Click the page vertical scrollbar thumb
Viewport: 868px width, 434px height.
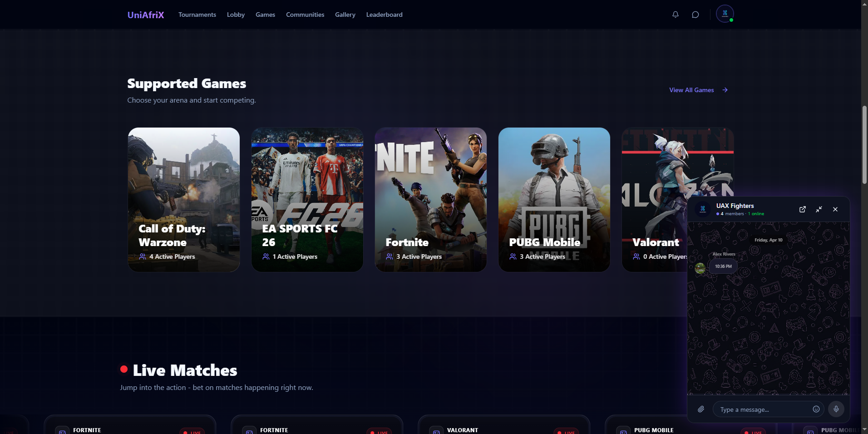864,144
